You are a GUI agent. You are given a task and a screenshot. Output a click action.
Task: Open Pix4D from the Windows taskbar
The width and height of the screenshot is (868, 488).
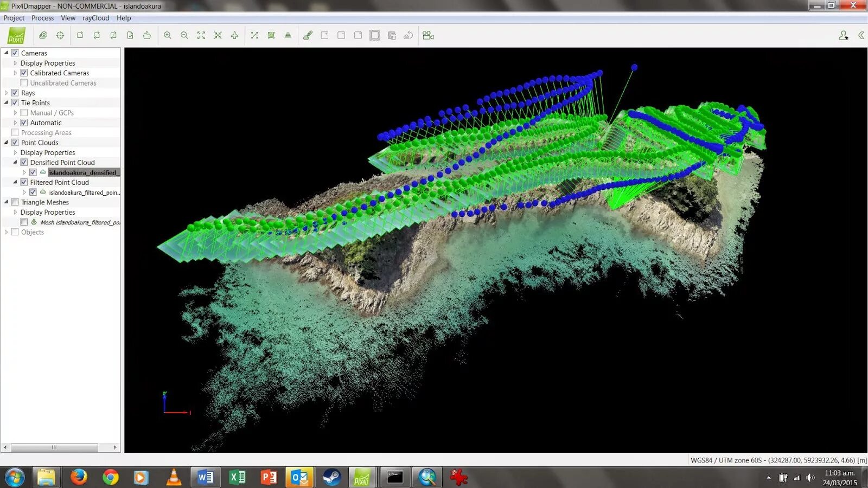(362, 478)
